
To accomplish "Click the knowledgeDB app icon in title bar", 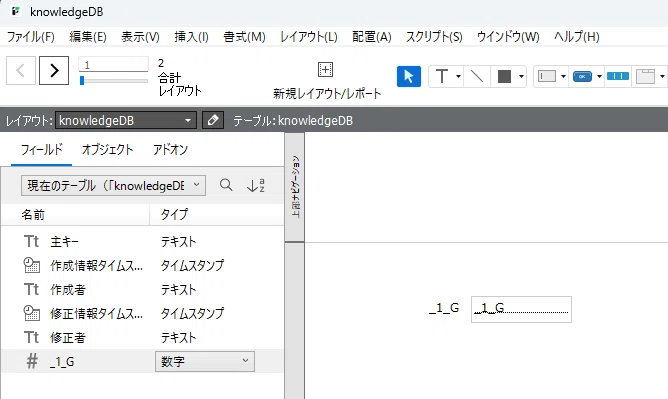I will click(x=16, y=11).
